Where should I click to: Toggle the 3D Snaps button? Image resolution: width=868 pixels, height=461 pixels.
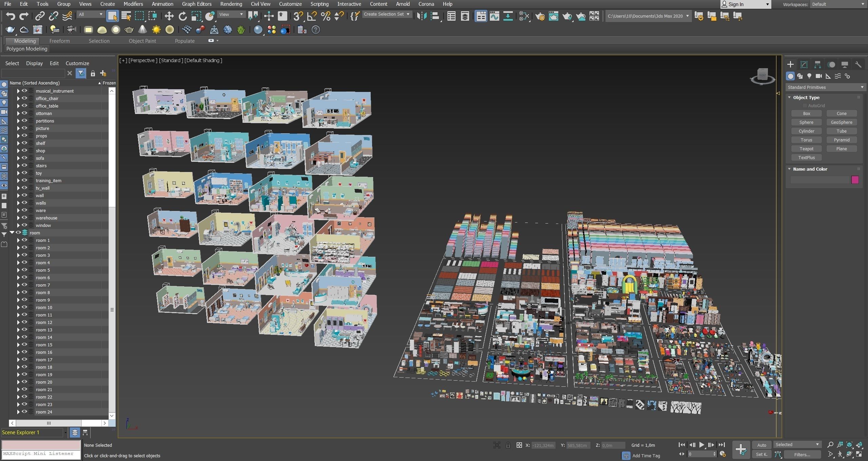point(298,16)
